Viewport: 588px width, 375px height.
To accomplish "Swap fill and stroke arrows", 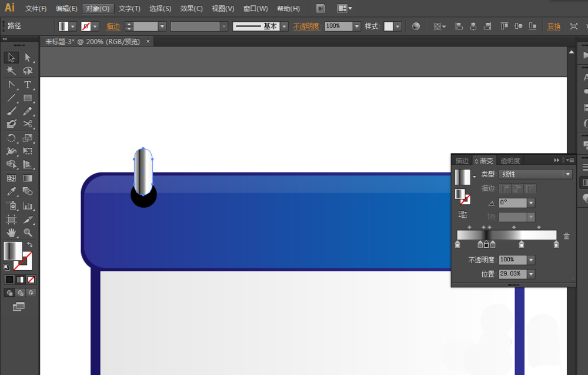I will click(29, 244).
